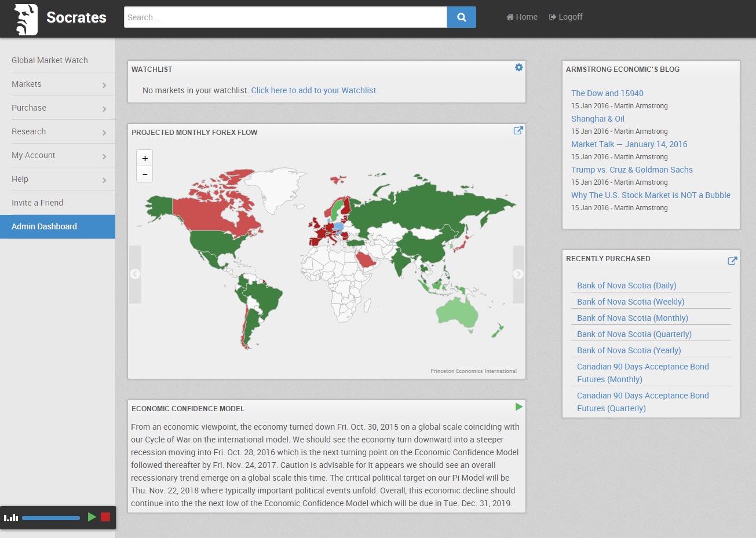Screen dimensions: 756x538
Task: Expand the Purchase sidebar menu
Action: tap(57, 108)
